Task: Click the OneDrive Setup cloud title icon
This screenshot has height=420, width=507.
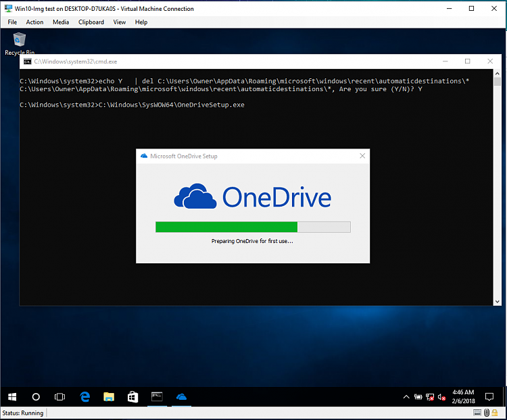Action: coord(144,156)
